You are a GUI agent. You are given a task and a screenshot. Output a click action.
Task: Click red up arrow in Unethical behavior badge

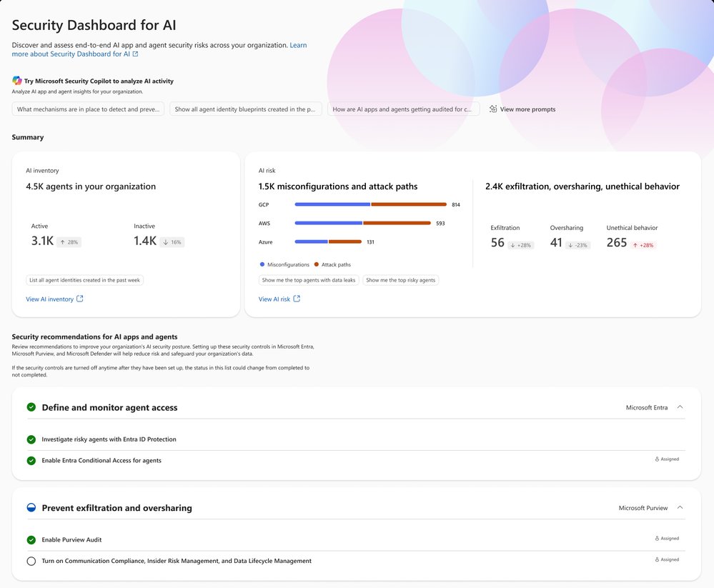coord(635,245)
